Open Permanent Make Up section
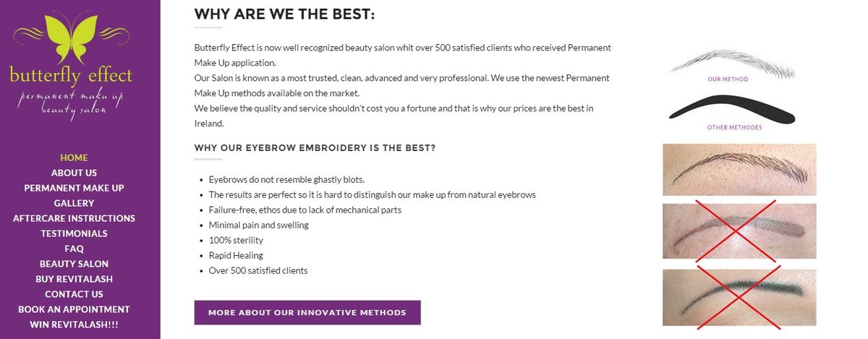This screenshot has height=339, width=868. pos(74,188)
